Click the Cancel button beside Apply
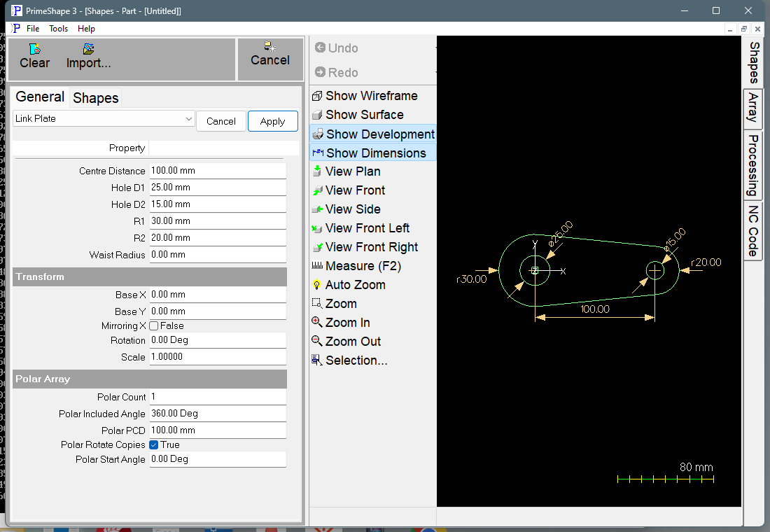770x532 pixels. click(x=221, y=121)
